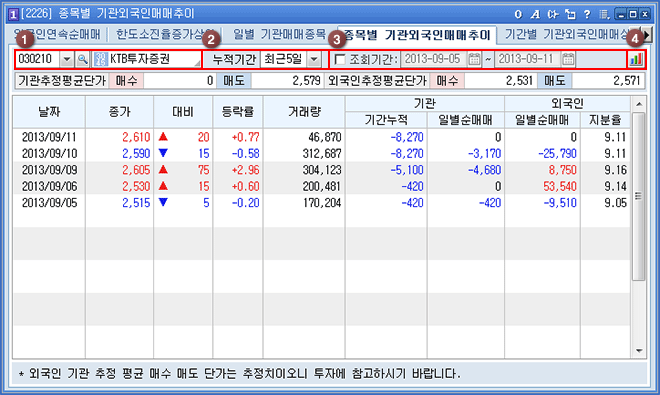Click the help question mark icon
The width and height of the screenshot is (660, 395).
coord(587,14)
